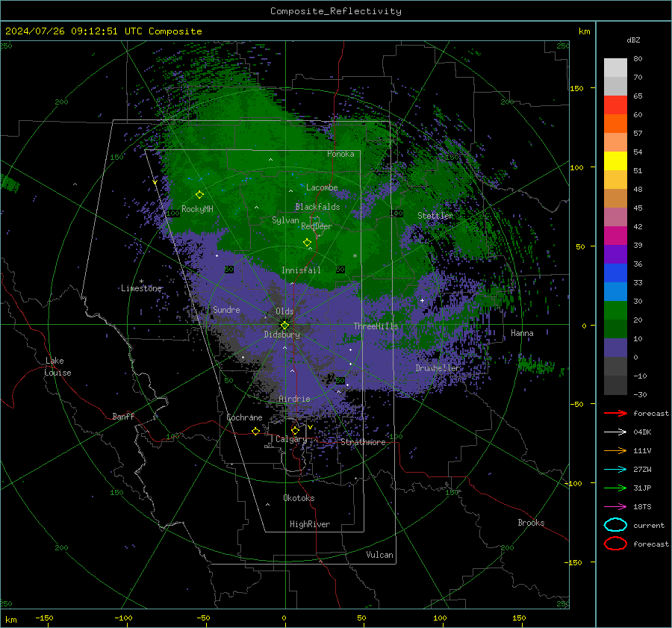This screenshot has width=672, height=628.
Task: Click the Vulcan town label
Action: point(379,555)
